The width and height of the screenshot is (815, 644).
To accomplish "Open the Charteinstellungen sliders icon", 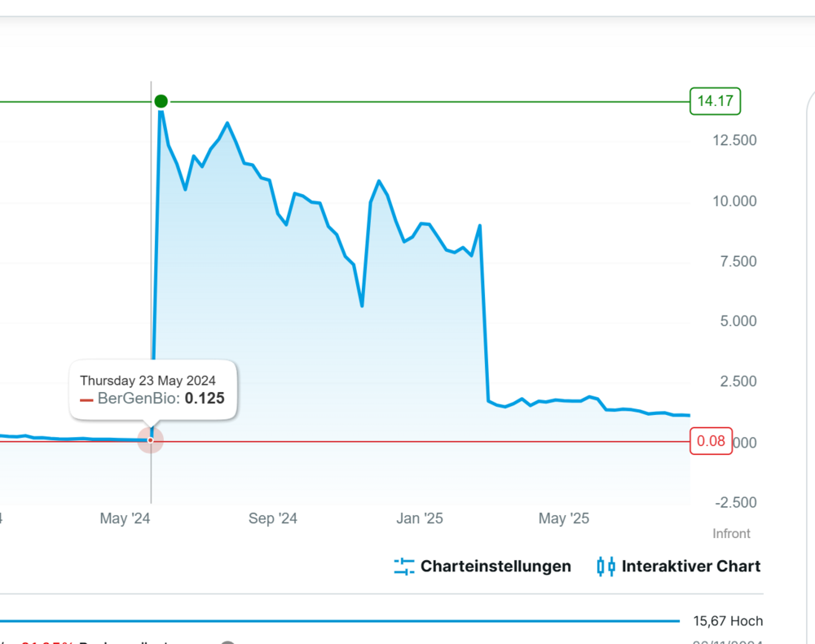I will point(404,567).
